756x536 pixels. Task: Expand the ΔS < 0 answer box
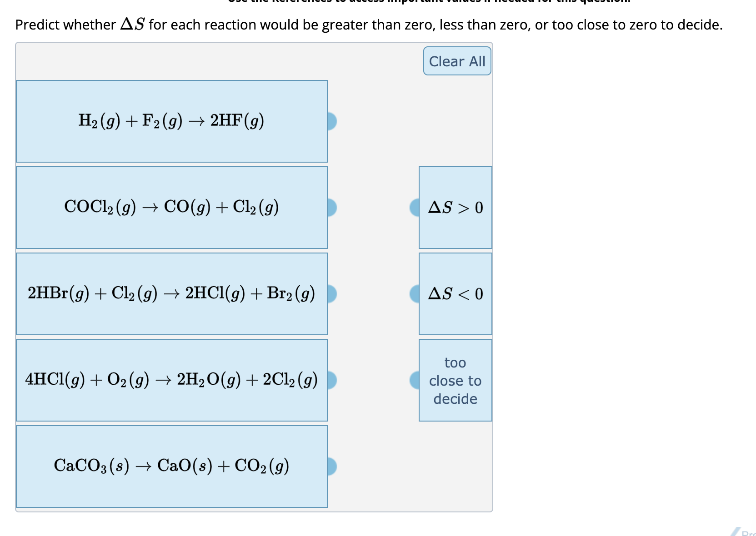455,294
